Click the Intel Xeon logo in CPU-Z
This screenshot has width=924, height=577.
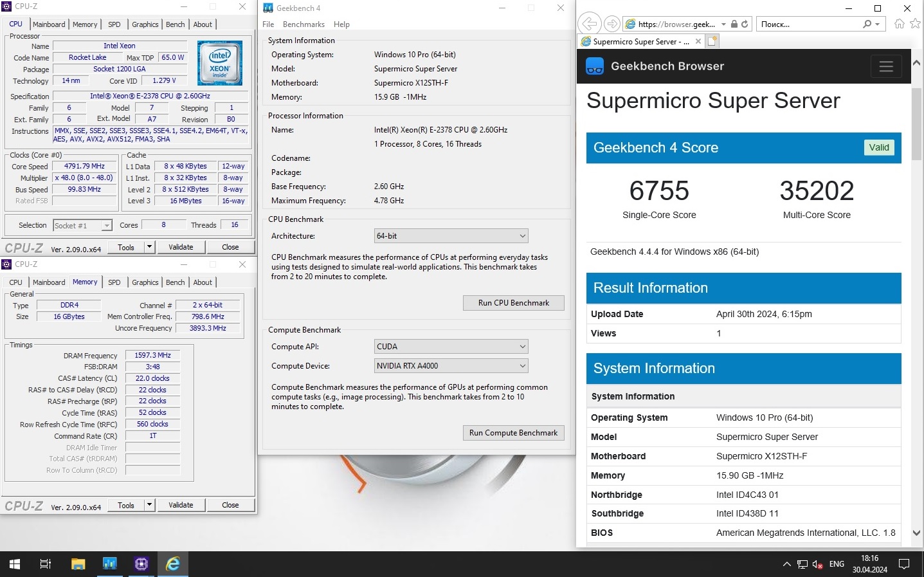(220, 63)
